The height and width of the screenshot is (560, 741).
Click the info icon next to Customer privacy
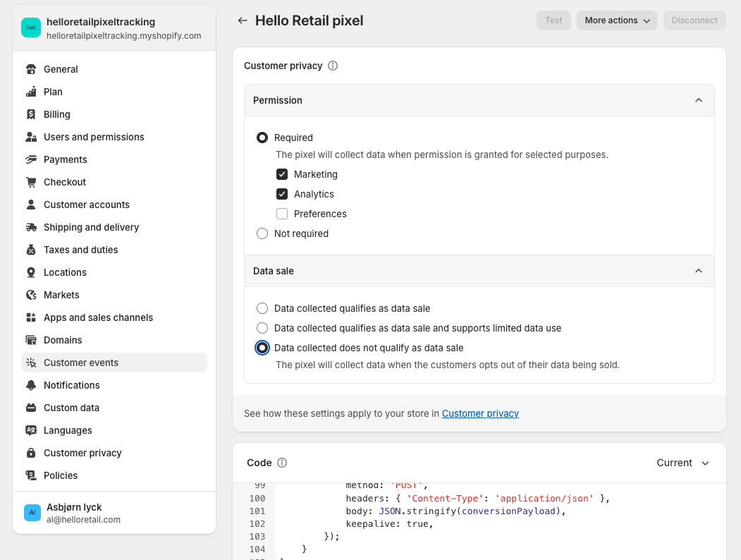click(x=333, y=66)
